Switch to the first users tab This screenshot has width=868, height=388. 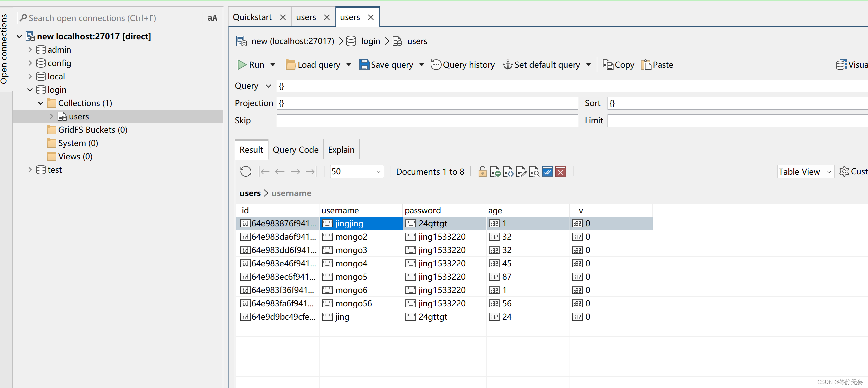tap(306, 17)
